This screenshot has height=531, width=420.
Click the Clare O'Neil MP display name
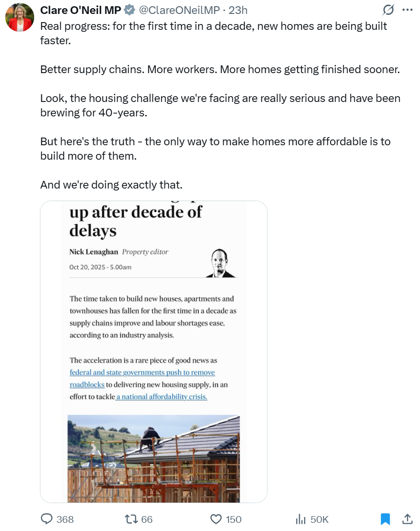pos(80,10)
